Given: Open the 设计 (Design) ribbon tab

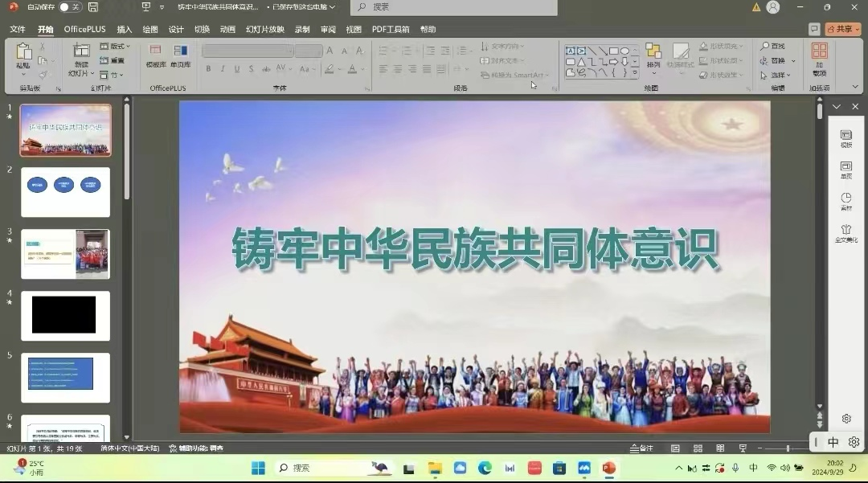Looking at the screenshot, I should 176,29.
